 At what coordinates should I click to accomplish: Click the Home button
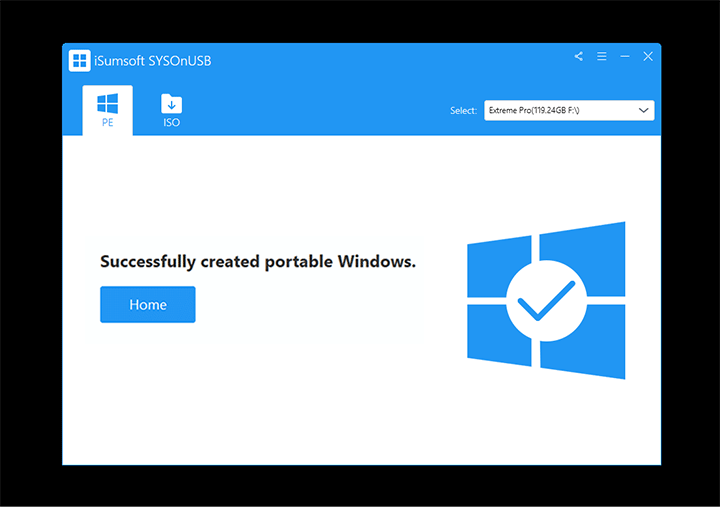[148, 304]
